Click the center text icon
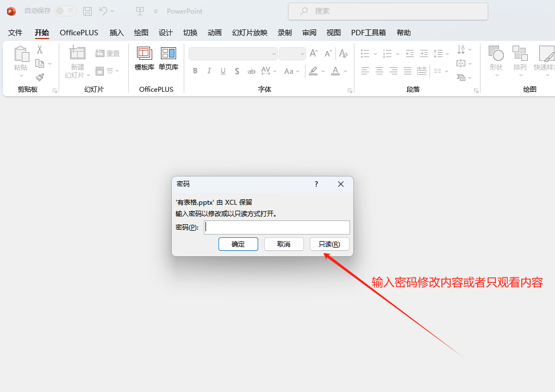555x392 pixels. tap(379, 71)
